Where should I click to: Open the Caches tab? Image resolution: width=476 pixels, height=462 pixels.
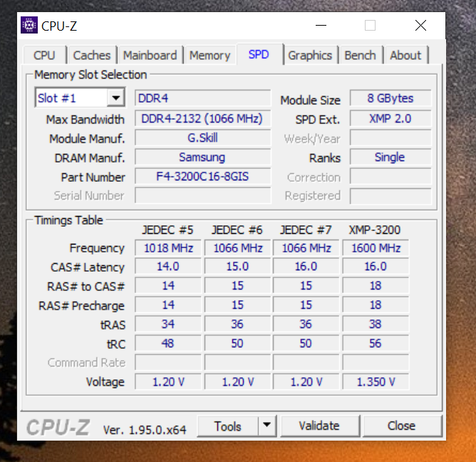point(92,56)
